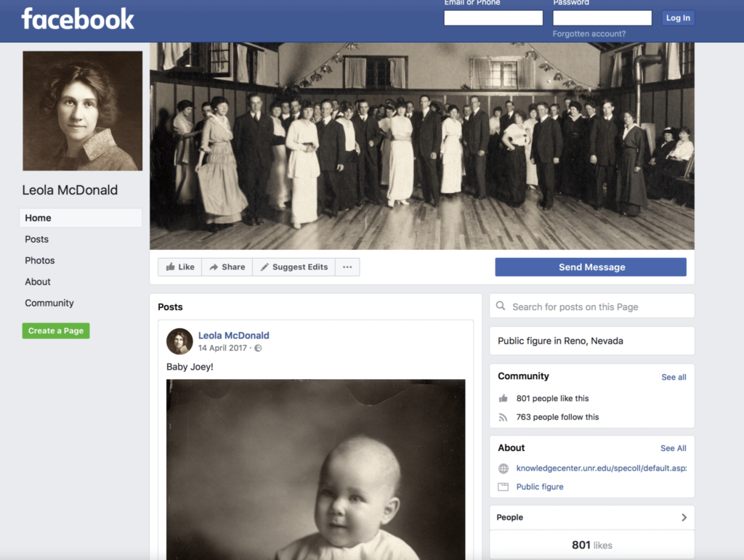744x560 pixels.
Task: Open the Baby Joey photo in post
Action: click(315, 469)
